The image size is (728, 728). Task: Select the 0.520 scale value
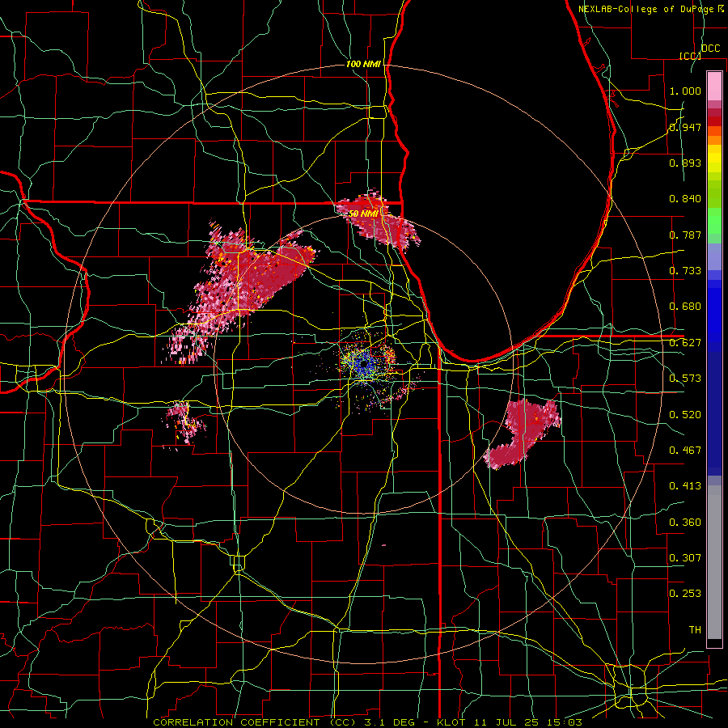coord(685,415)
